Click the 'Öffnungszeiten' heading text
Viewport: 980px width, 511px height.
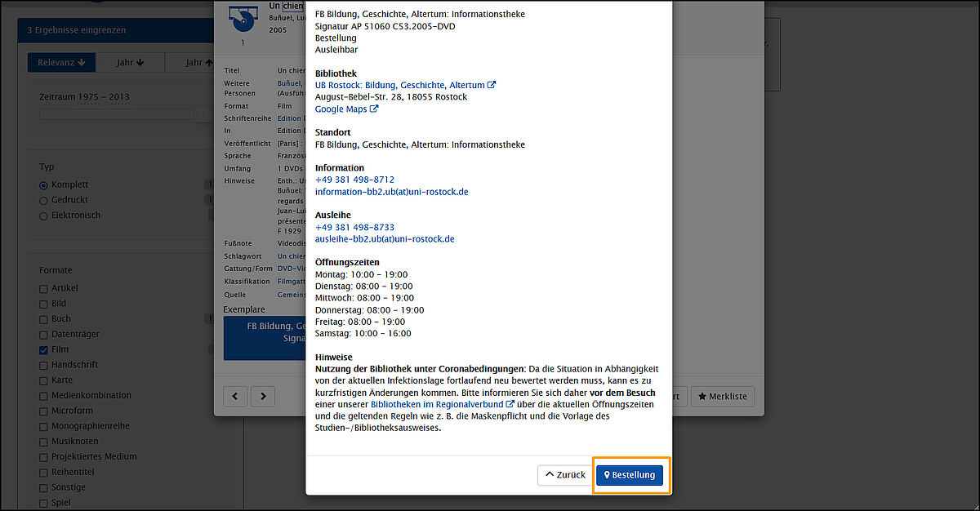(x=347, y=263)
